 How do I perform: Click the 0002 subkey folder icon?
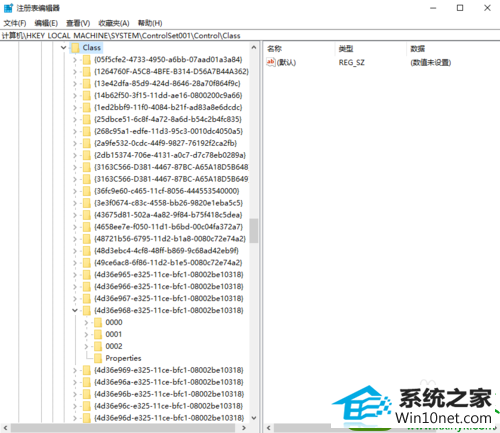[x=98, y=346]
